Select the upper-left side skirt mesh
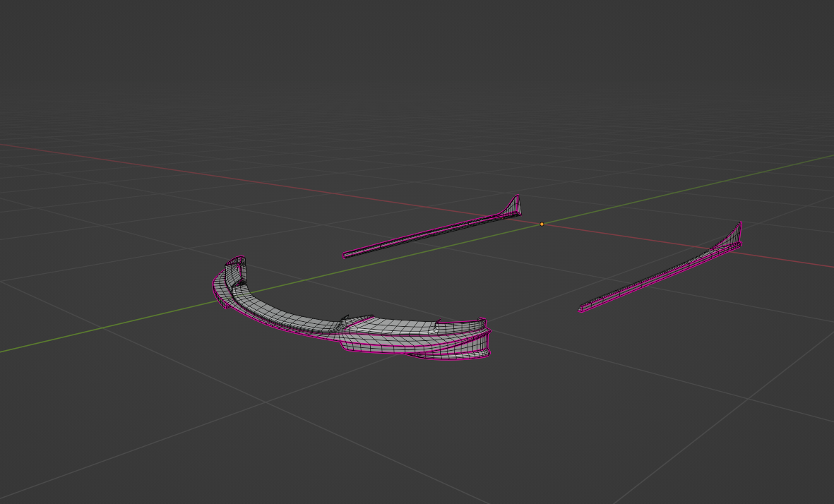Screen dimensions: 834x504 click(x=431, y=232)
